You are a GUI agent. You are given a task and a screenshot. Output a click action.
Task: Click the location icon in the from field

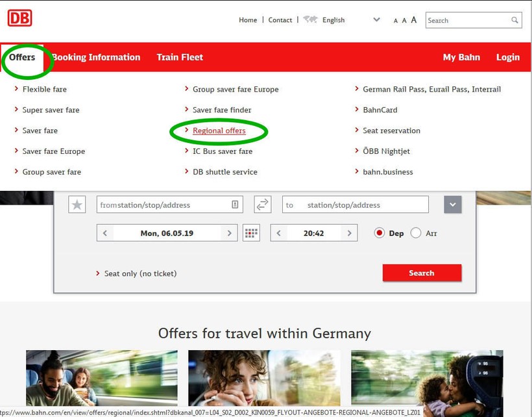[235, 205]
